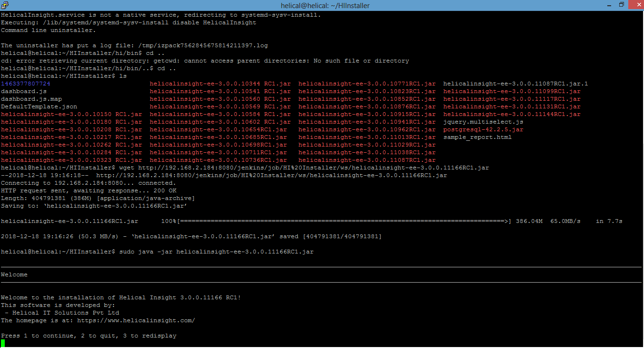Click file 'helicalinsight-ee-3.0.0.10150 RC1.jar'
Viewport: 644px width, 348px height.
(72, 114)
